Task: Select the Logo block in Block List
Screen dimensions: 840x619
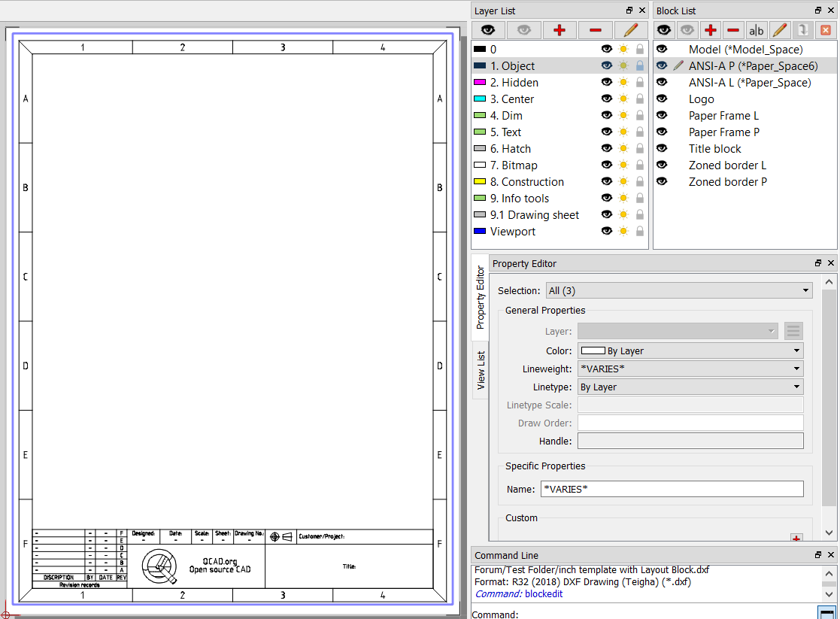Action: 701,99
